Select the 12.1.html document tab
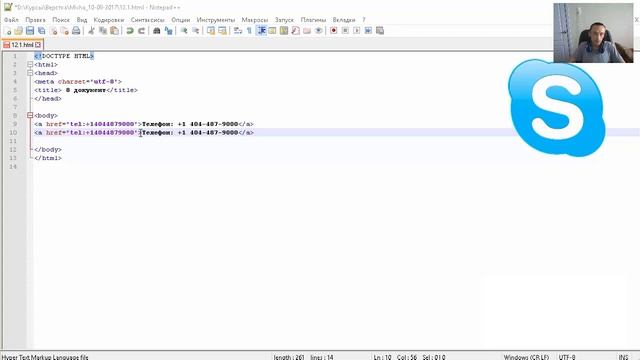This screenshot has width=640, height=360. (x=22, y=44)
